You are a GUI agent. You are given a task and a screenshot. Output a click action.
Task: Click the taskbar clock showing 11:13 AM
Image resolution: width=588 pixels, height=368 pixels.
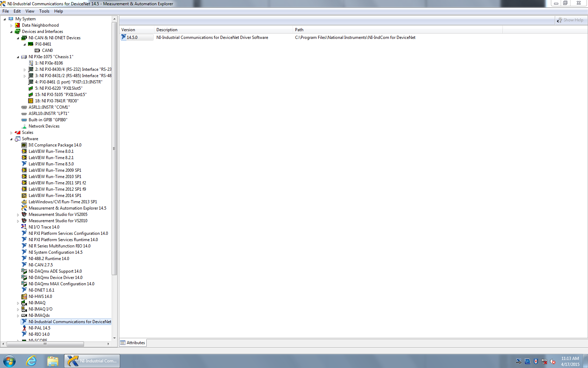(570, 361)
